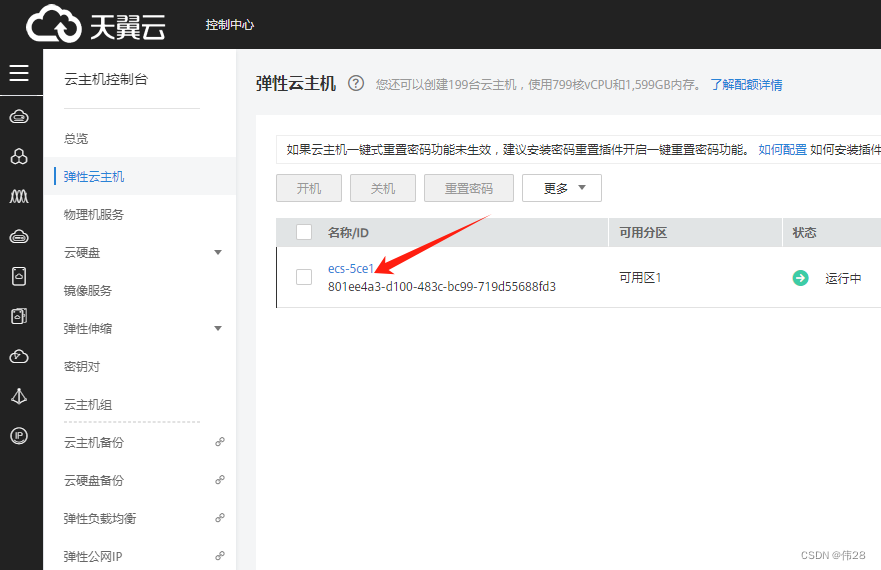The width and height of the screenshot is (881, 570).
Task: Select 云硬盘 in the side menu
Action: (x=82, y=252)
